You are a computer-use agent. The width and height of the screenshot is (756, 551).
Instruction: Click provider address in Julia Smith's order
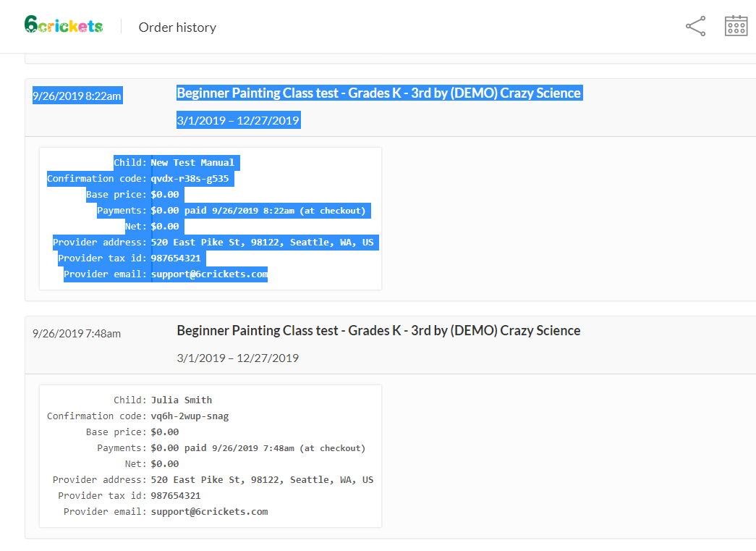[262, 480]
